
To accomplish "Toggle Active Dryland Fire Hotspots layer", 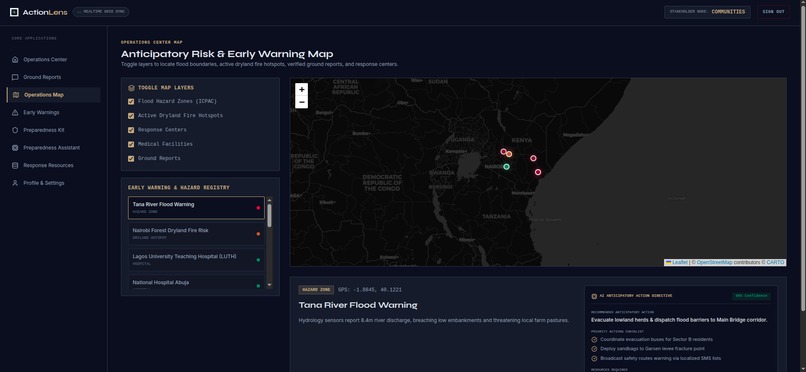I will 131,116.
